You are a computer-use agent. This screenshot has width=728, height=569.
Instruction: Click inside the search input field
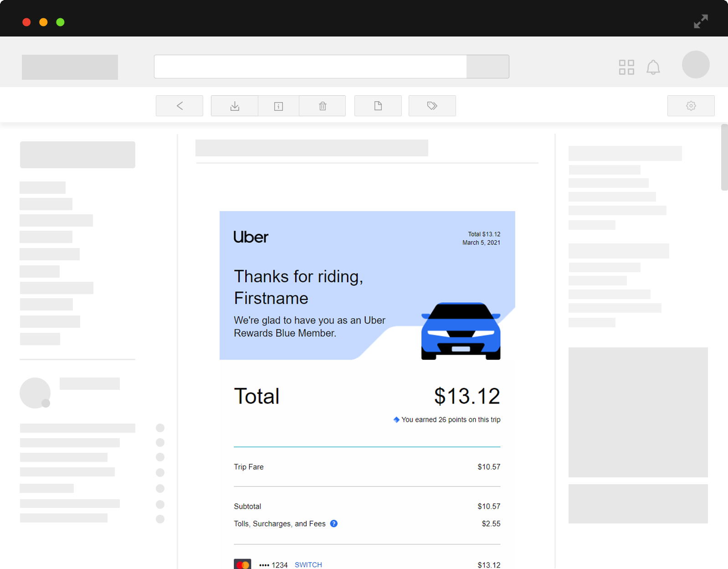pos(310,67)
